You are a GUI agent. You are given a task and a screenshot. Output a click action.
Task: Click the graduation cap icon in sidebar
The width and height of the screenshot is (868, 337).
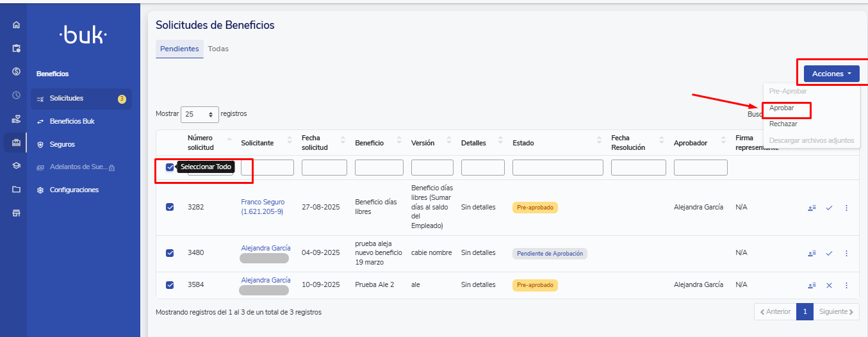coord(16,165)
